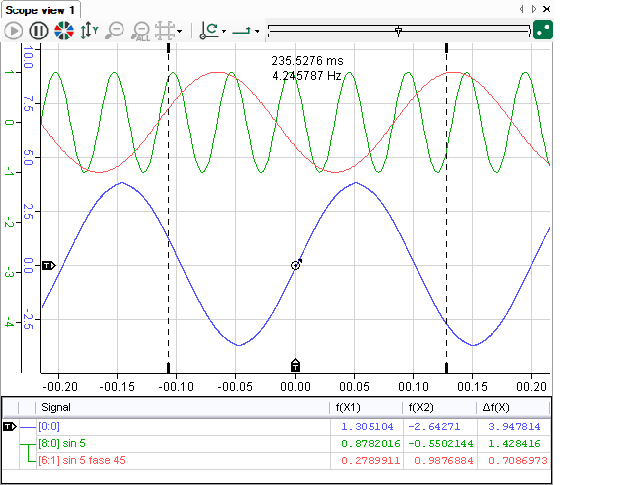Click the zoom out magnifier icon
The image size is (617, 485).
116,30
